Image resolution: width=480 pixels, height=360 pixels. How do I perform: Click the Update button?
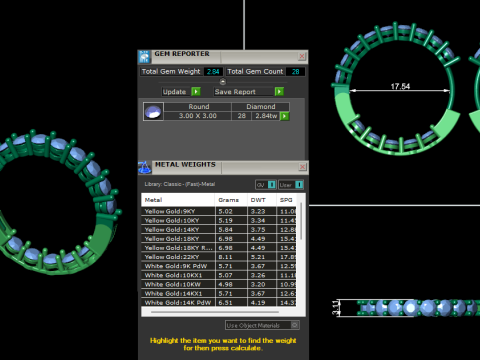[176, 92]
